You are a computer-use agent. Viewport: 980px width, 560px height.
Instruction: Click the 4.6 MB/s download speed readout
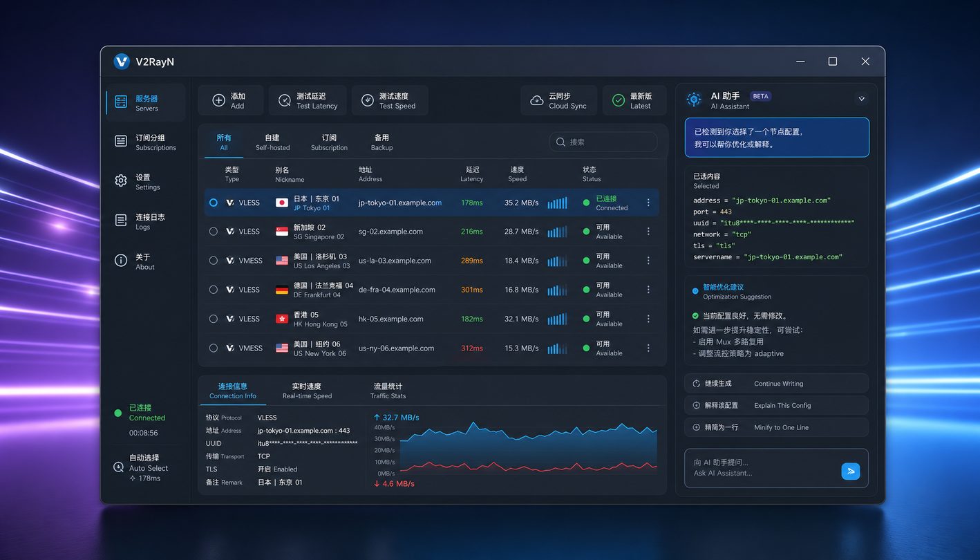394,484
